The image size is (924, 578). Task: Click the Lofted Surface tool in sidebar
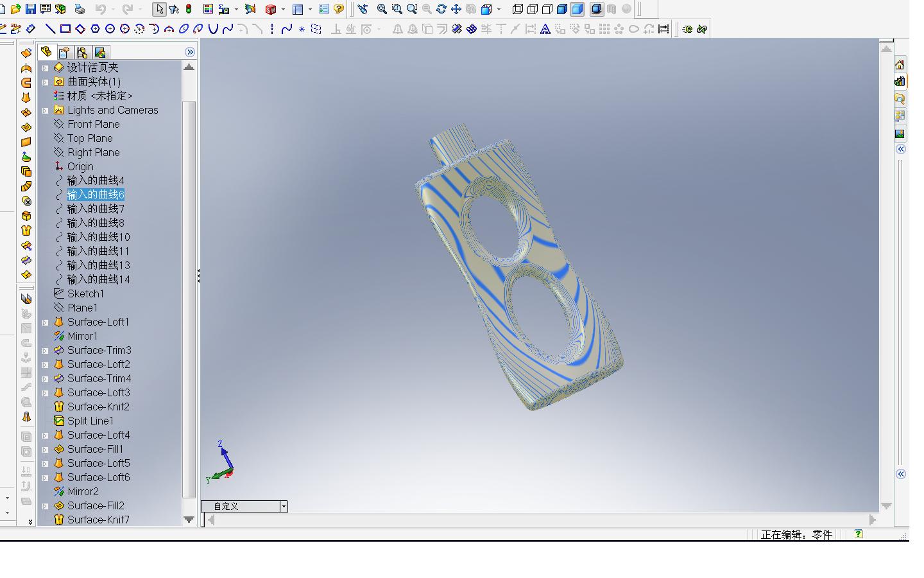pyautogui.click(x=26, y=98)
